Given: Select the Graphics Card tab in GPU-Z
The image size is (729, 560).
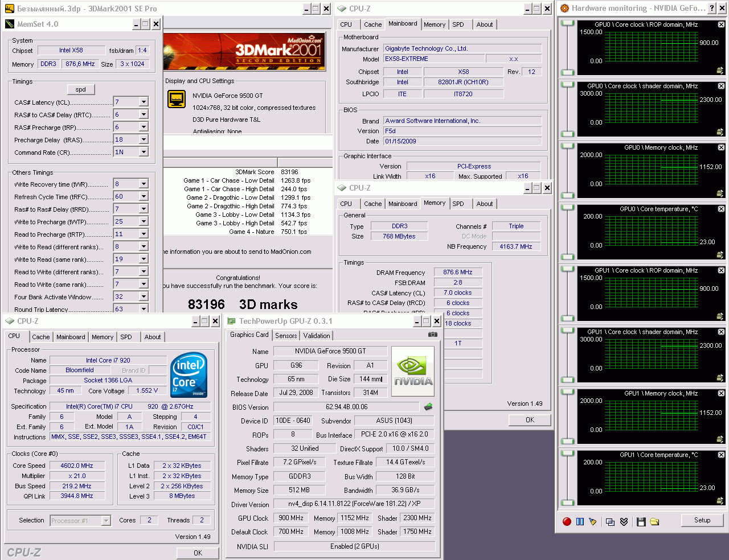Looking at the screenshot, I should (x=249, y=335).
